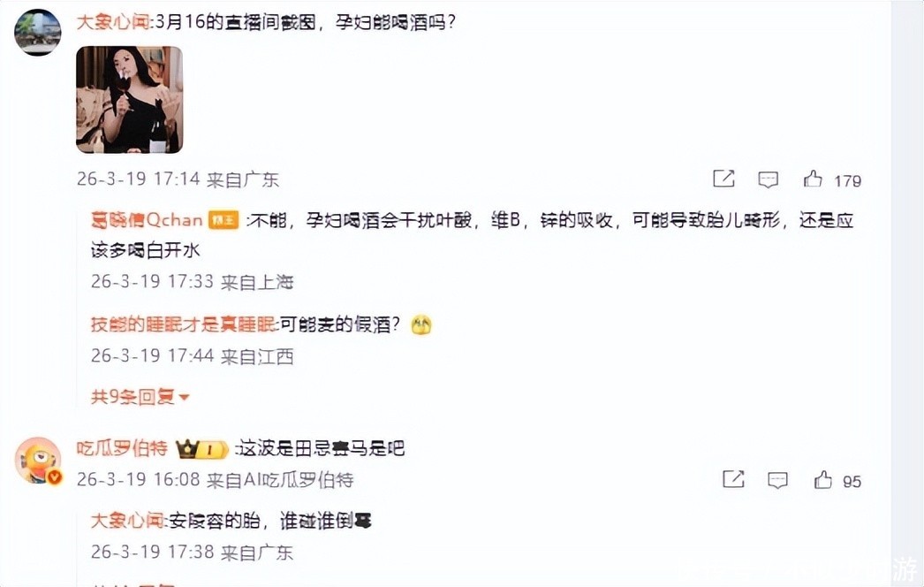Click the crown level badge beside 吃瓜罗伯特
Viewport: 924px width, 587px height.
click(x=202, y=450)
